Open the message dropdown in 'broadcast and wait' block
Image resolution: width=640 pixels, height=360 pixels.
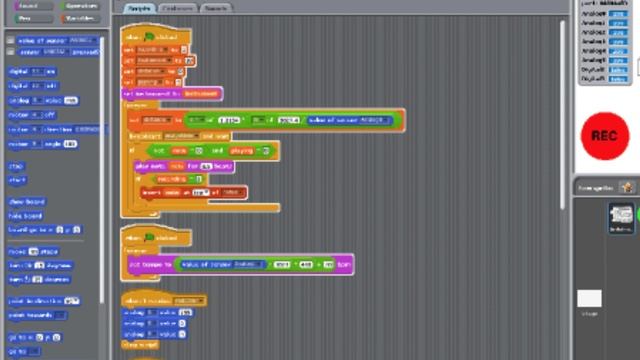click(x=182, y=136)
